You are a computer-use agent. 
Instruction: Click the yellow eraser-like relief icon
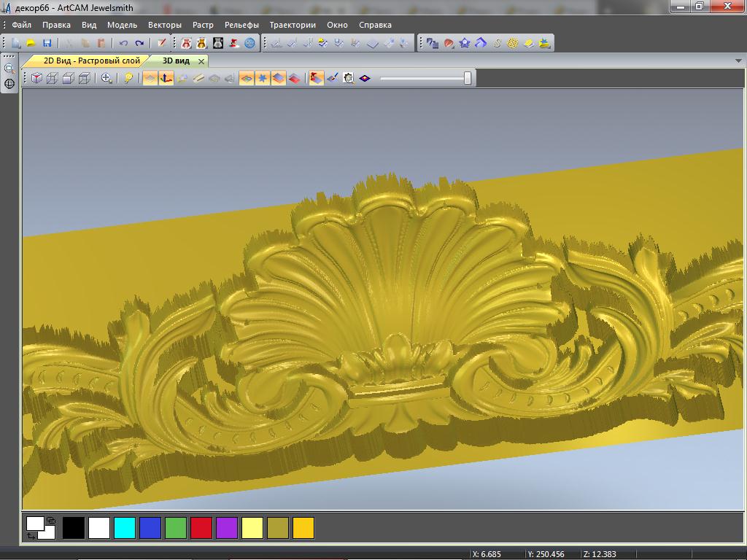(529, 43)
